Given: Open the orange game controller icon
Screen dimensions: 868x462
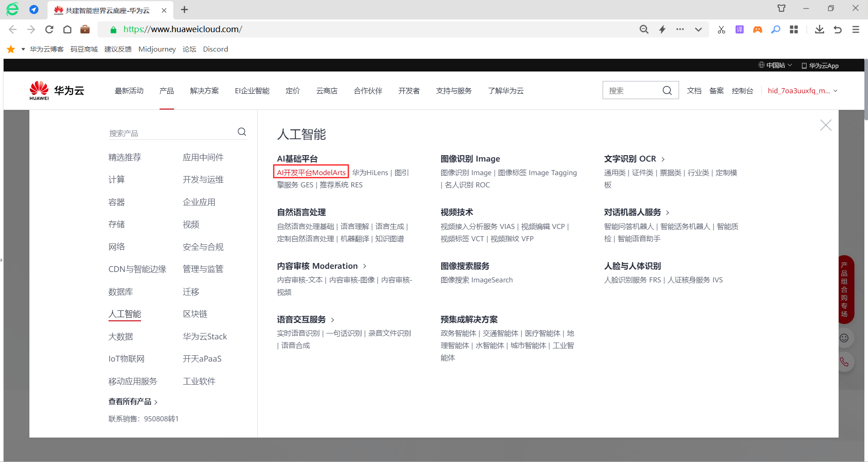Looking at the screenshot, I should 758,29.
